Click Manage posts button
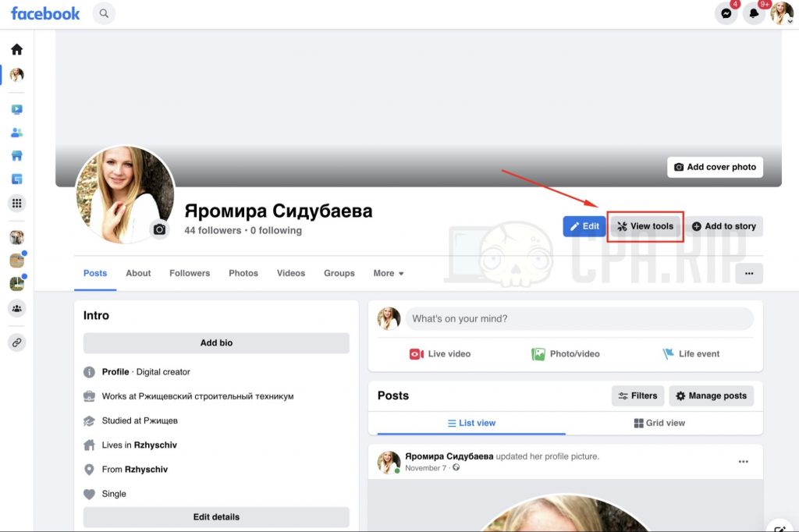Screen dimensions: 799x532 712,396
